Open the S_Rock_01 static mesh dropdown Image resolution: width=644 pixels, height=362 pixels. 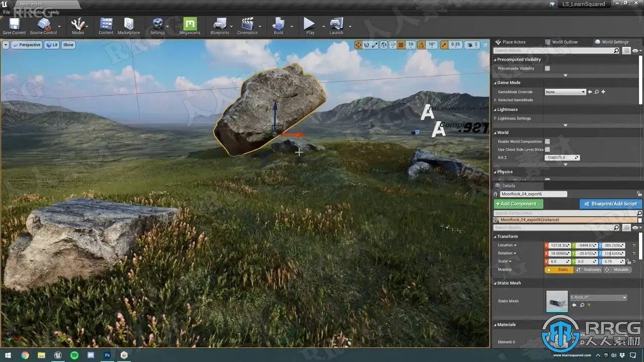pyautogui.click(x=598, y=298)
